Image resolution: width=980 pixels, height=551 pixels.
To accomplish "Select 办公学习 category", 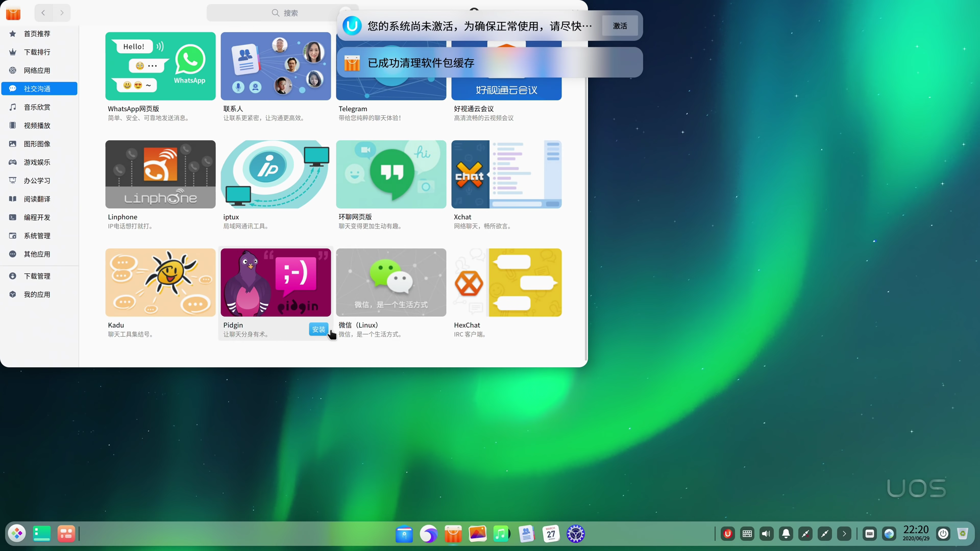I will (x=39, y=181).
